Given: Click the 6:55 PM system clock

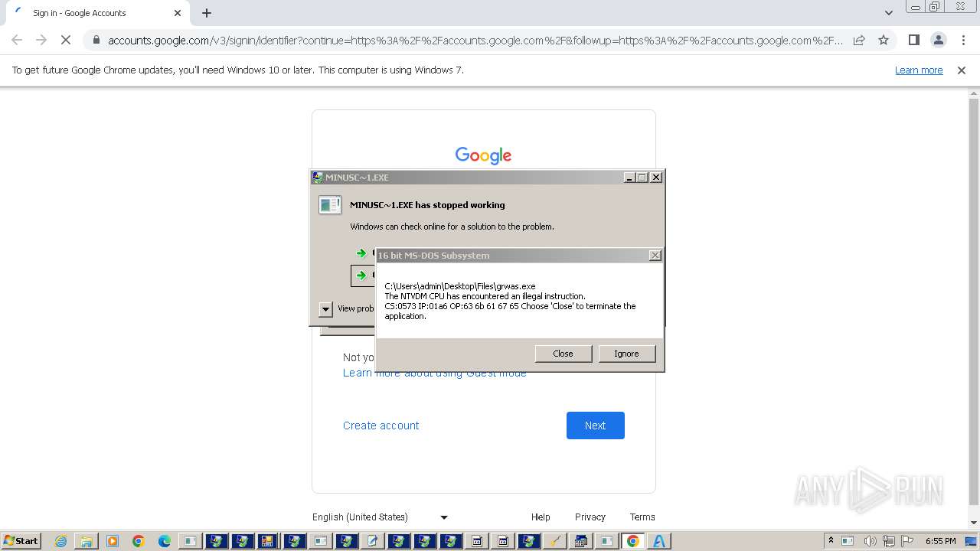Looking at the screenshot, I should [x=940, y=541].
